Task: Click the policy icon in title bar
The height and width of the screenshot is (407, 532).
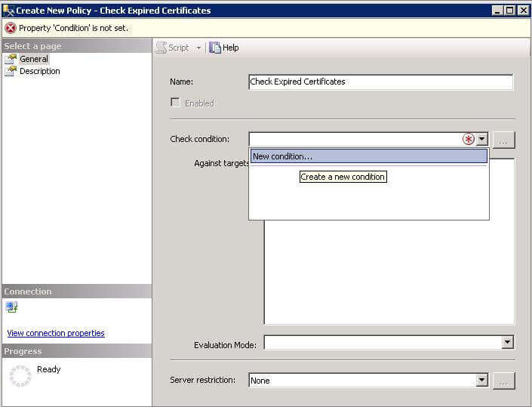Action: tap(8, 10)
